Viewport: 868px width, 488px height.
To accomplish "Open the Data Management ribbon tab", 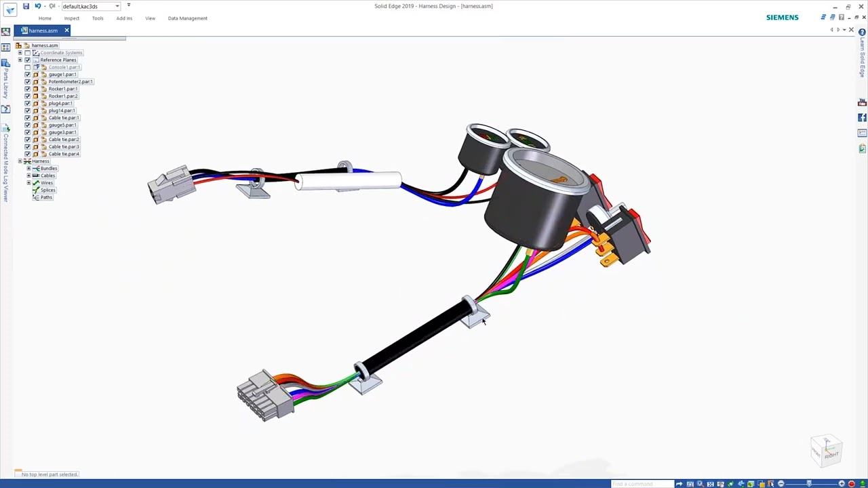I will (x=188, y=18).
